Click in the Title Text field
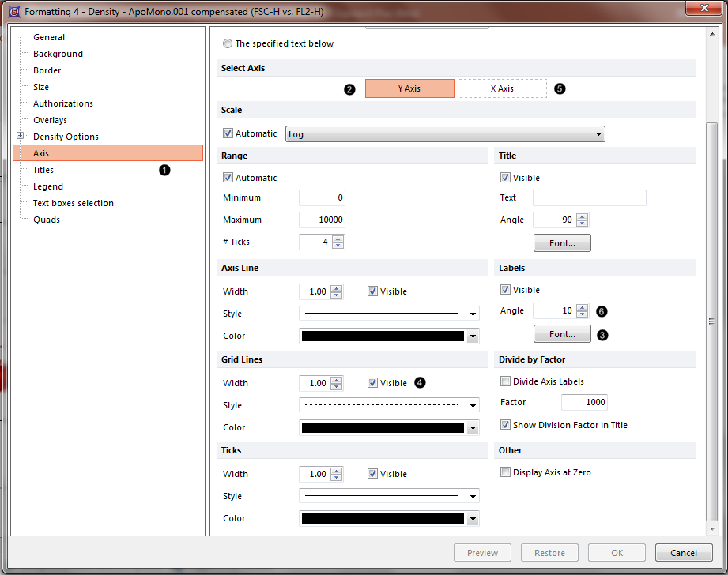 (x=589, y=197)
